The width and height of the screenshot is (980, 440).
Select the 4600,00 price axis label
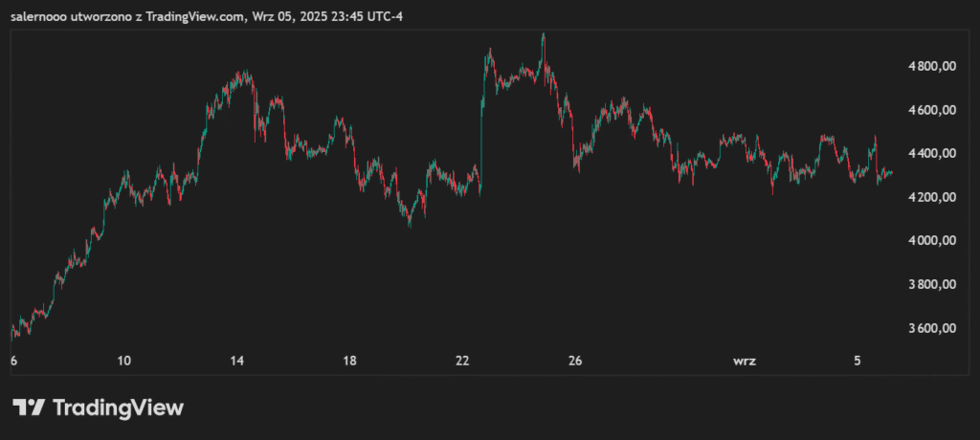[932, 110]
